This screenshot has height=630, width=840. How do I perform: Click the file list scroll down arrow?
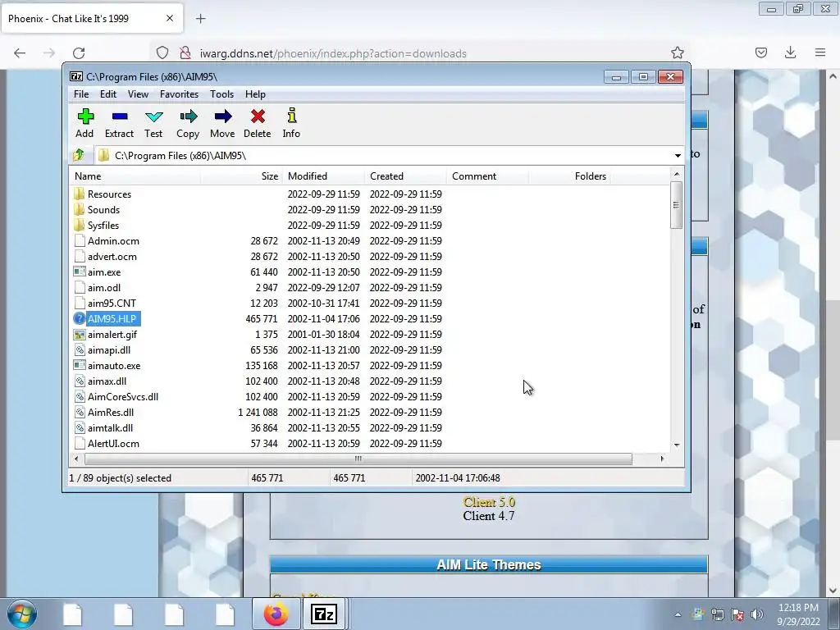tap(677, 445)
